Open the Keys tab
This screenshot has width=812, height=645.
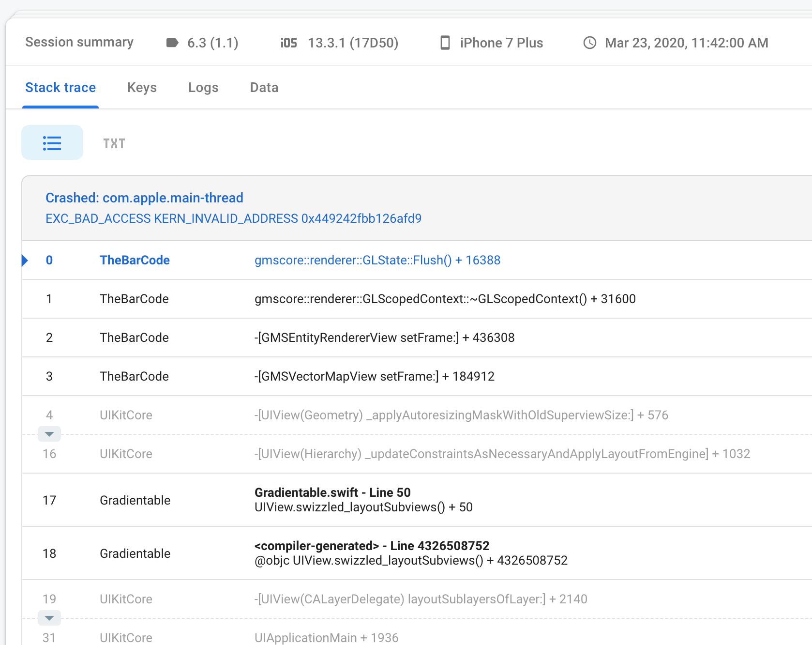pyautogui.click(x=142, y=88)
